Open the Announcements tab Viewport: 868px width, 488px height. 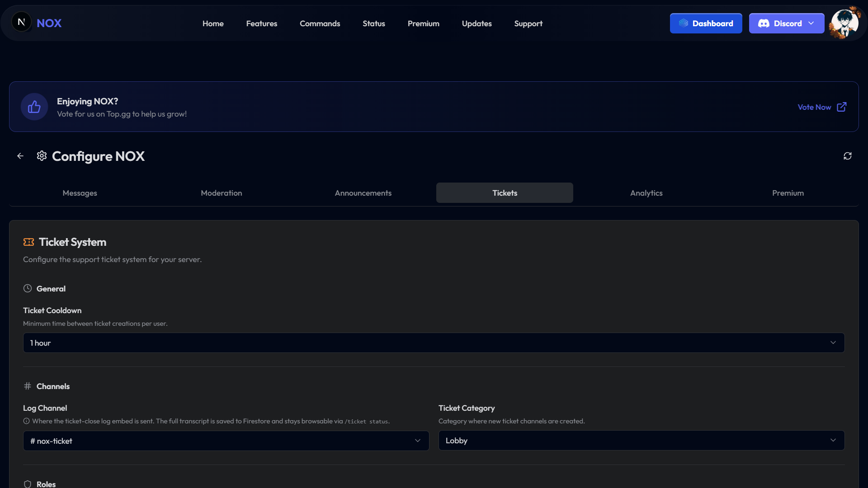click(363, 193)
